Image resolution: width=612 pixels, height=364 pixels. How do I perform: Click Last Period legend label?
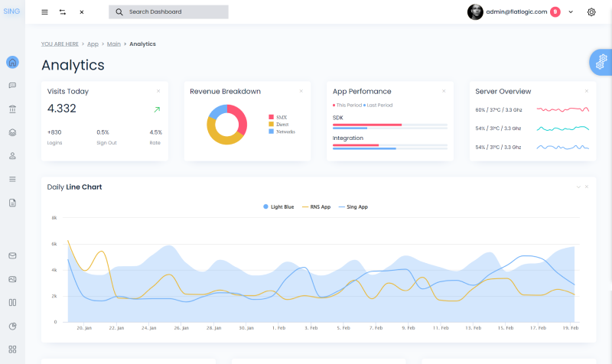pyautogui.click(x=379, y=105)
